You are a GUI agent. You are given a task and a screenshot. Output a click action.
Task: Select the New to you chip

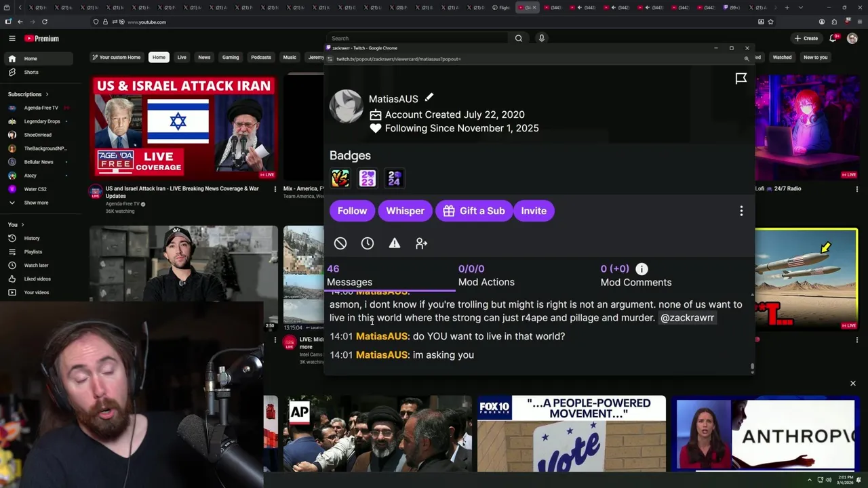pyautogui.click(x=815, y=58)
